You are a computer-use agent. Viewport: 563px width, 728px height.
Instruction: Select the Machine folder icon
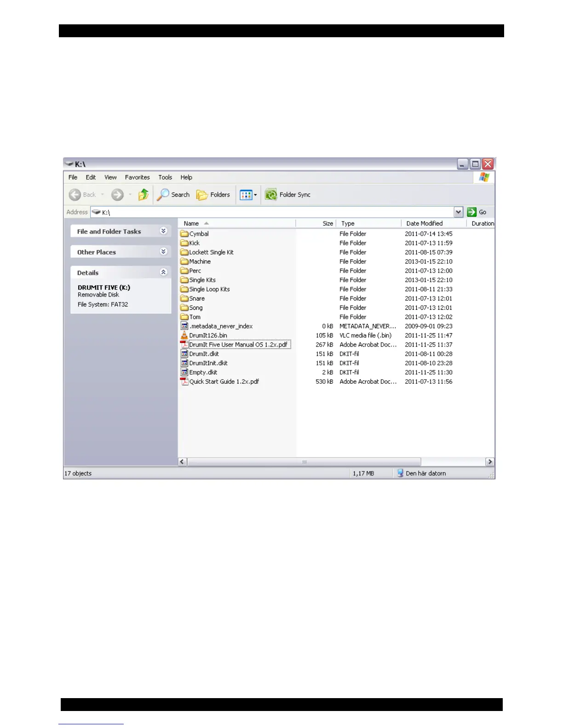click(184, 262)
